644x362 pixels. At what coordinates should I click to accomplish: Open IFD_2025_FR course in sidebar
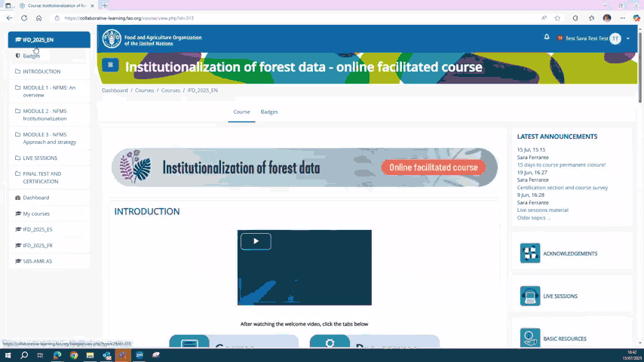point(38,245)
